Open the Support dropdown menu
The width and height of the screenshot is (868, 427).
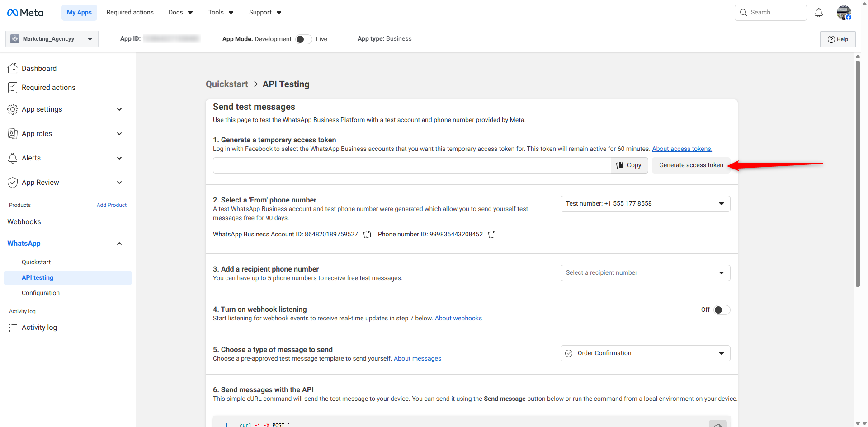pos(265,13)
